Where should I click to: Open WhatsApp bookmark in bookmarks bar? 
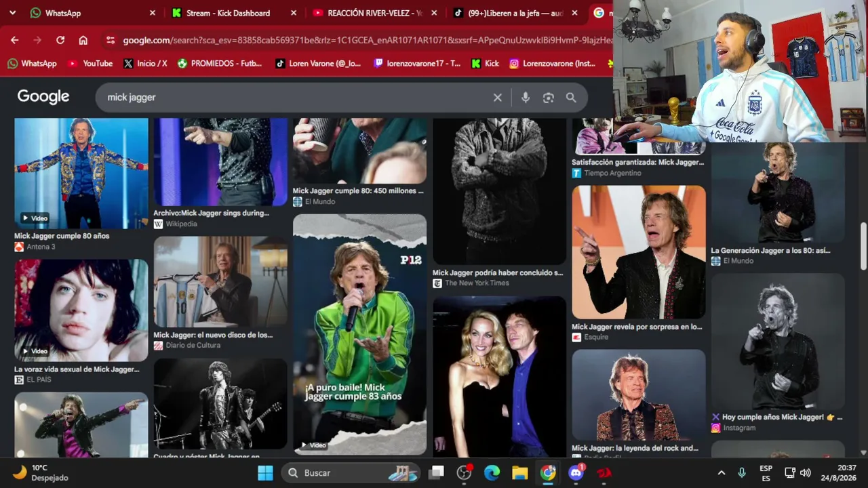click(x=32, y=63)
